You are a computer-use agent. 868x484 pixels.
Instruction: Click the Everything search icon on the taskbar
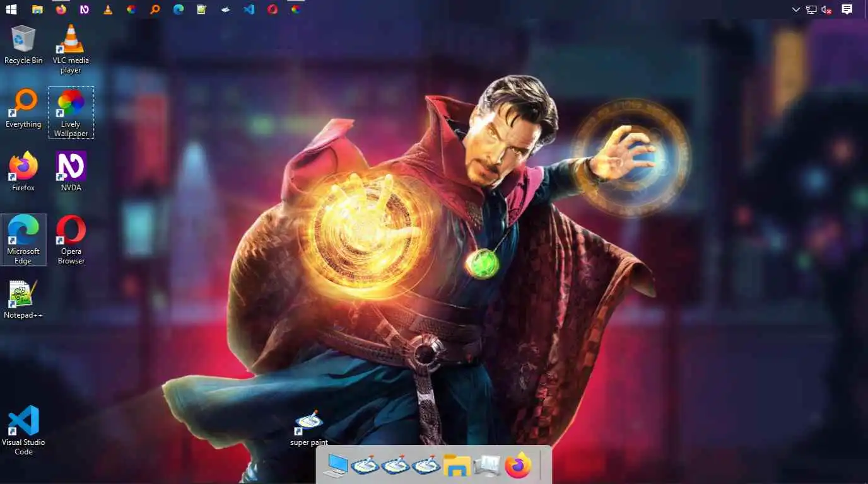point(155,9)
